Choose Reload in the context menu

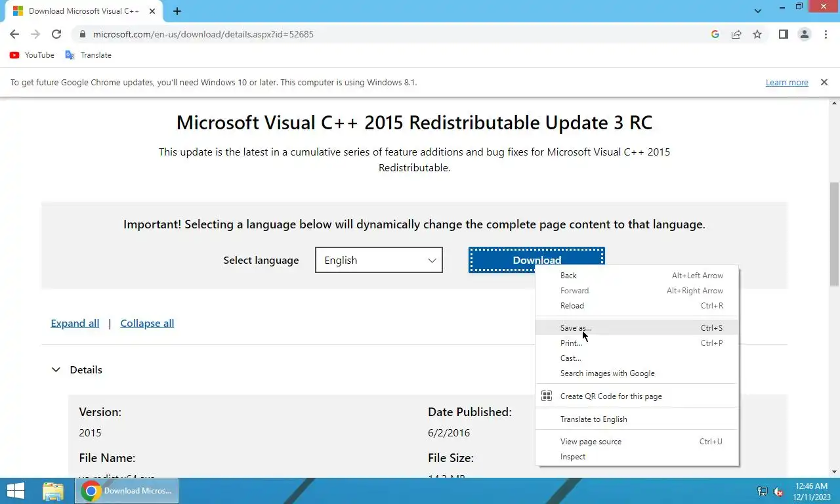pos(637,306)
